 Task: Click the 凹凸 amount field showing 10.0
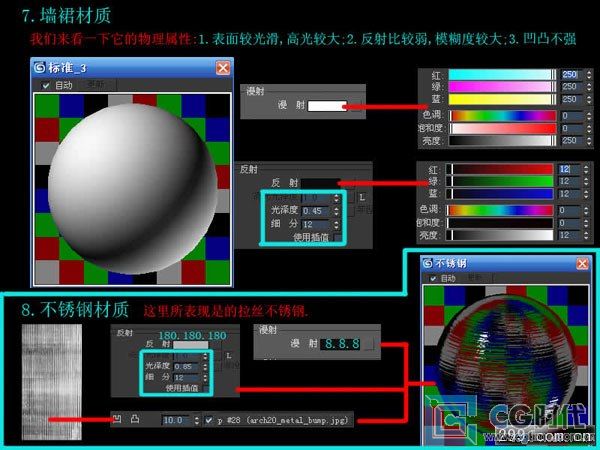[177, 420]
